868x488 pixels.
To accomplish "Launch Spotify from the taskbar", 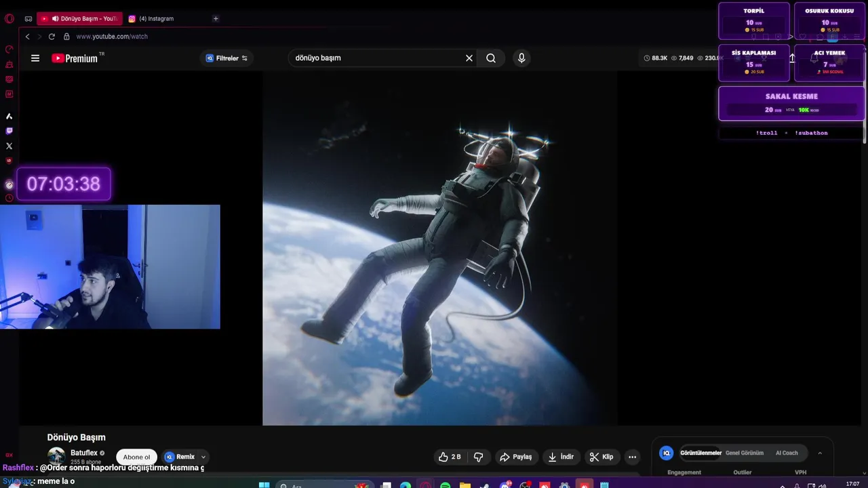I will pos(445,485).
